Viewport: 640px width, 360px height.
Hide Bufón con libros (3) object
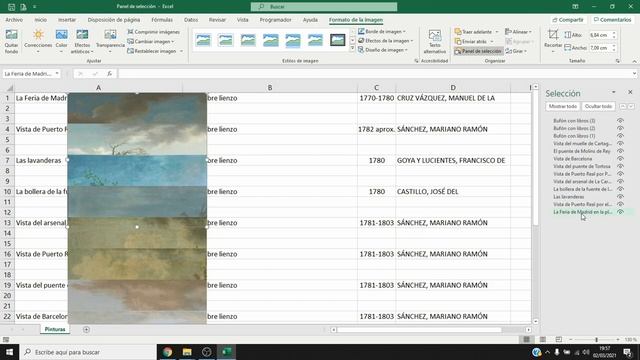tap(620, 121)
